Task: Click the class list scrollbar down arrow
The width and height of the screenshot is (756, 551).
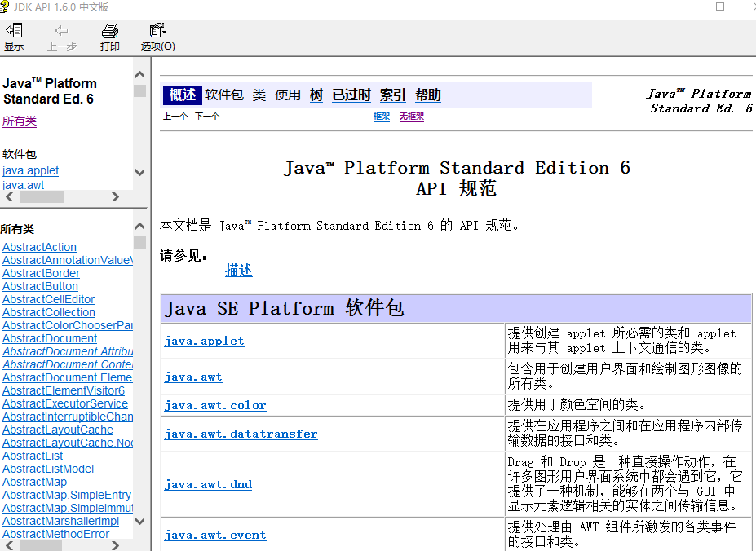Action: pos(139,520)
